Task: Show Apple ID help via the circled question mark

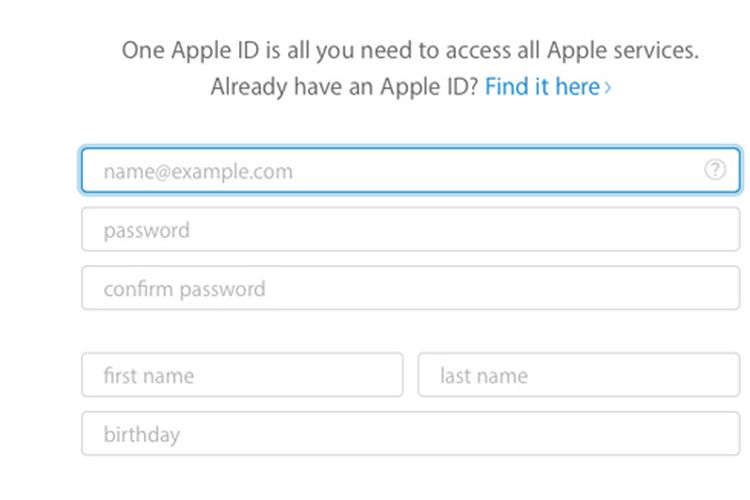Action: [715, 169]
